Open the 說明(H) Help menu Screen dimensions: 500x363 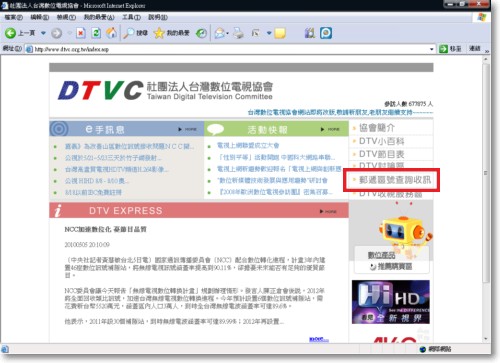158,17
